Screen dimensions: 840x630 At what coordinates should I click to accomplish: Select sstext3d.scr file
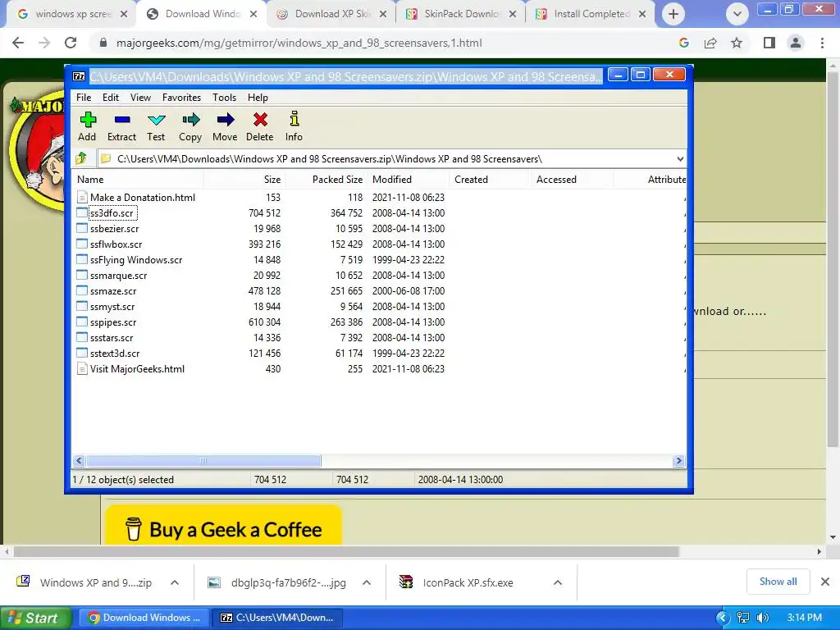pos(115,353)
